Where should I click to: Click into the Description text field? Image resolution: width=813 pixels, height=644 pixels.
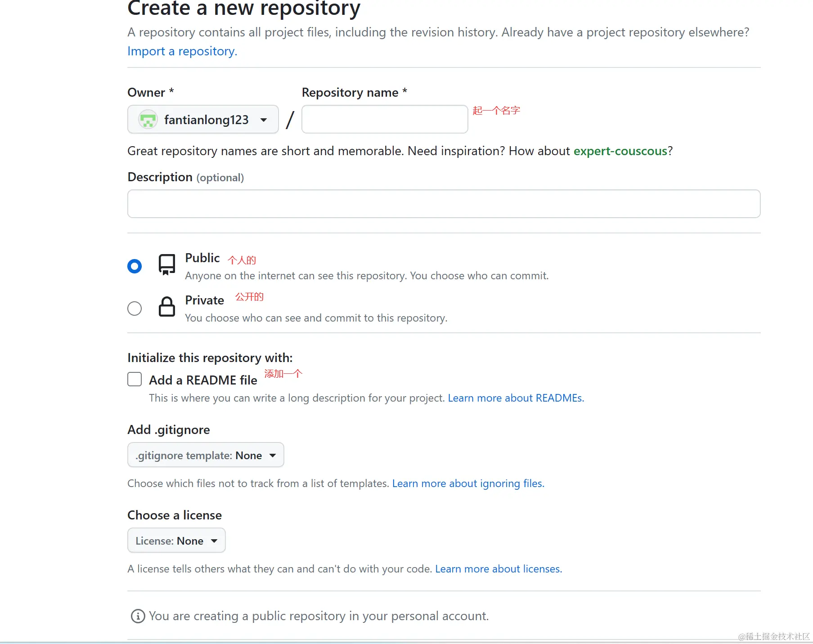[x=444, y=204]
